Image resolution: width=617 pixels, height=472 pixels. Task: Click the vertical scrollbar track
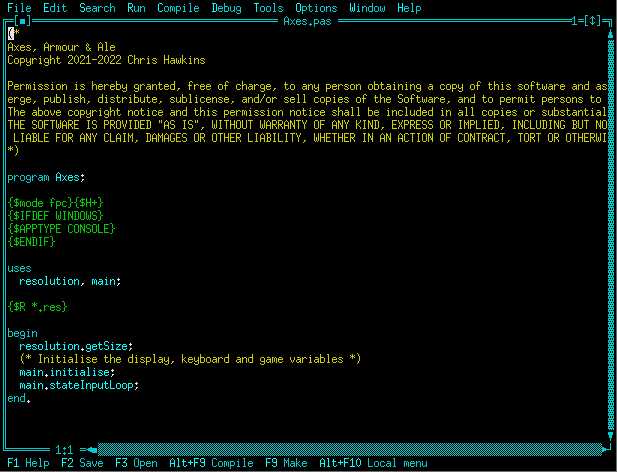click(x=611, y=235)
